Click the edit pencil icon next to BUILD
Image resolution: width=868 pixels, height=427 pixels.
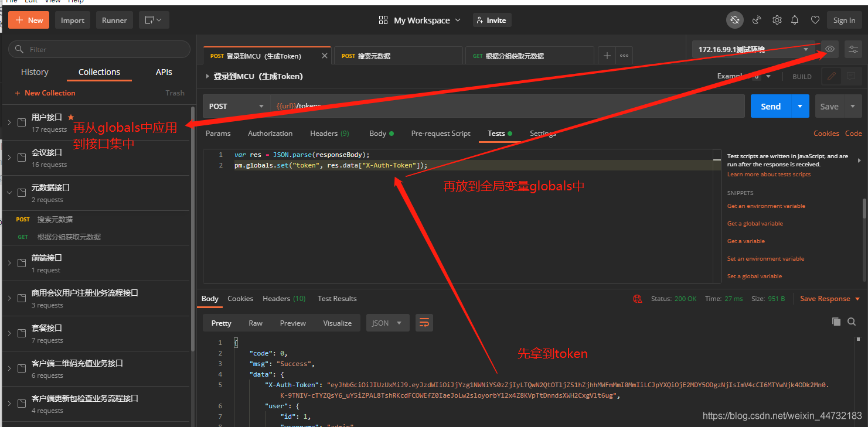pyautogui.click(x=831, y=76)
